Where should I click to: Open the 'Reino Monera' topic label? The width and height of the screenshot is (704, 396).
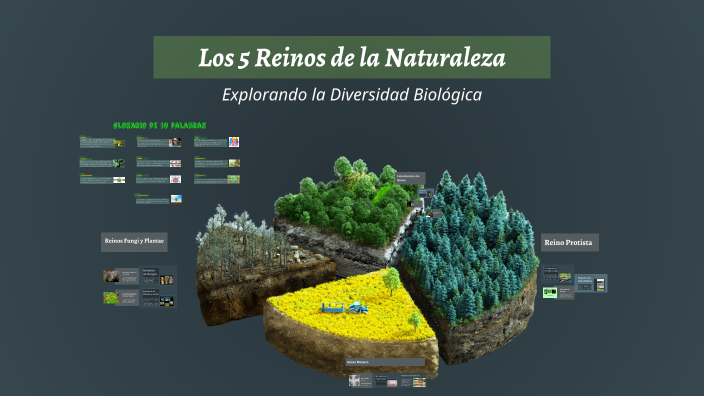pos(385,362)
